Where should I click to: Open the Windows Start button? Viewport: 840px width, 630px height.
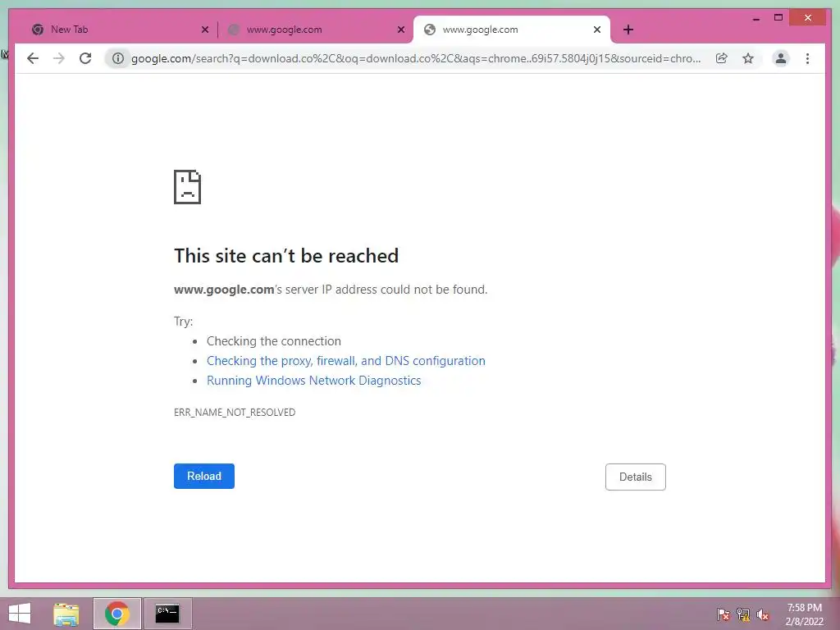(20, 614)
